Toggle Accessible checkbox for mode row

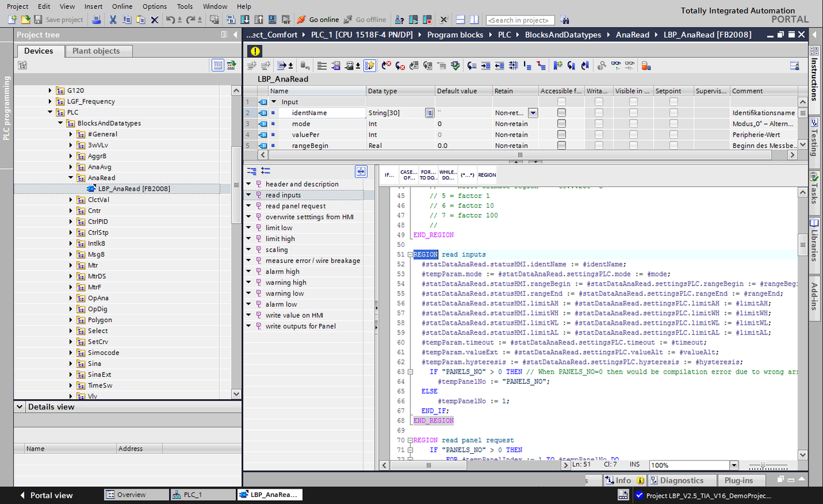pos(561,124)
